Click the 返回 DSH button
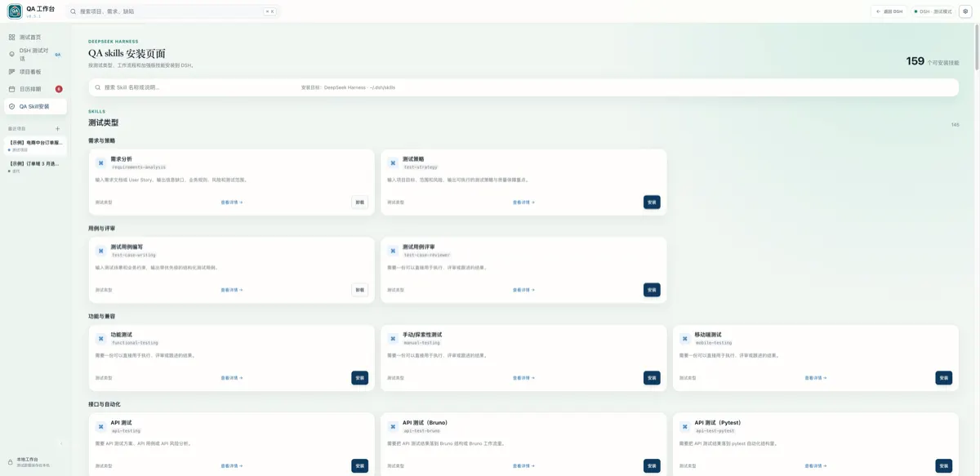This screenshot has height=476, width=980. click(889, 11)
